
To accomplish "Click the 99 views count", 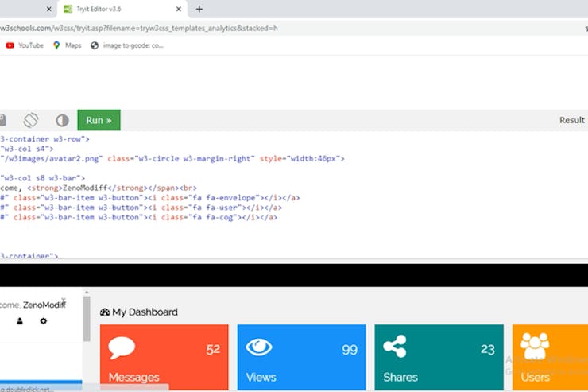I will pyautogui.click(x=350, y=350).
